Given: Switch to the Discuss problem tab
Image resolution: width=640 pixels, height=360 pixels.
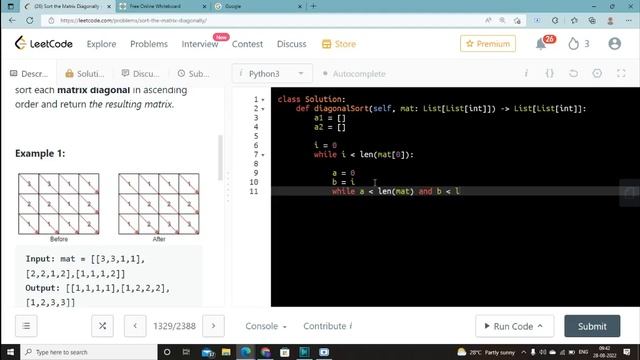Looking at the screenshot, I should (x=140, y=73).
